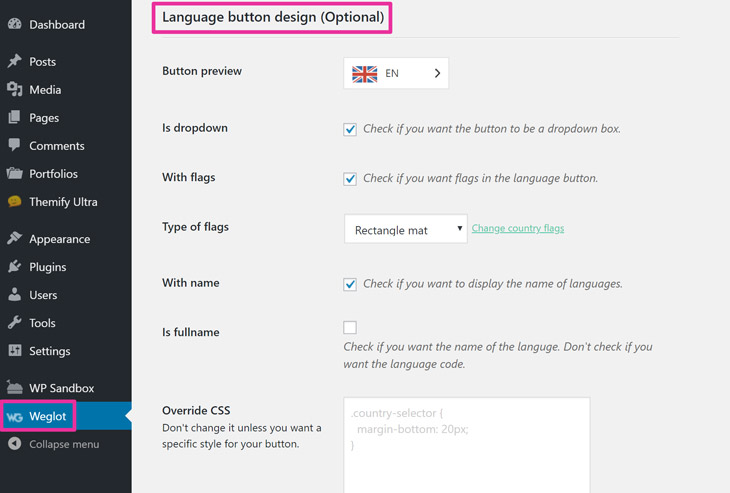This screenshot has height=493, width=730.
Task: Click the Media library icon
Action: [x=14, y=89]
